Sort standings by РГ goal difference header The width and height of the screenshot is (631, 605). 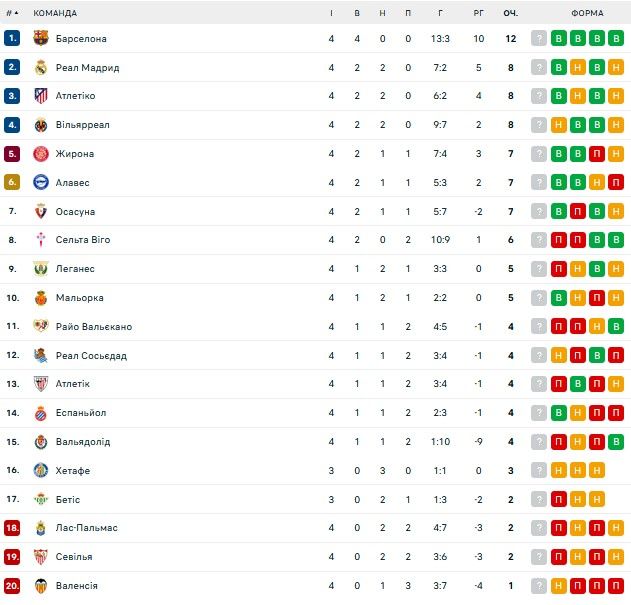479,13
